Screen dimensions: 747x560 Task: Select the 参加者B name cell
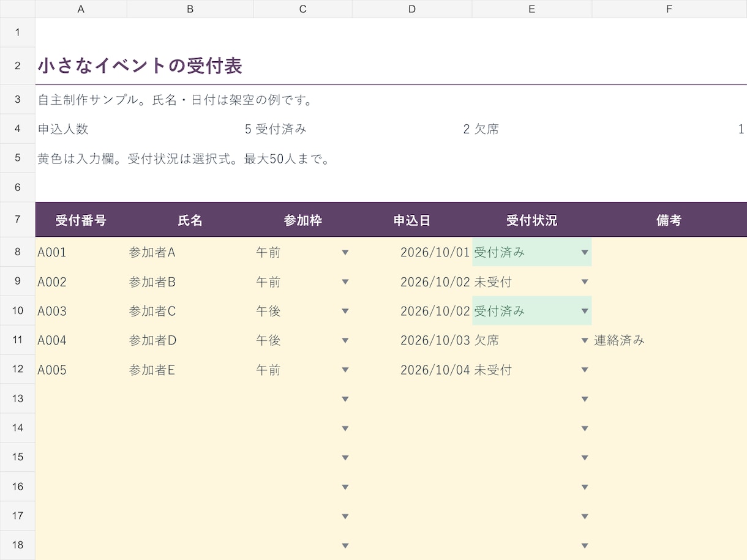pyautogui.click(x=190, y=282)
